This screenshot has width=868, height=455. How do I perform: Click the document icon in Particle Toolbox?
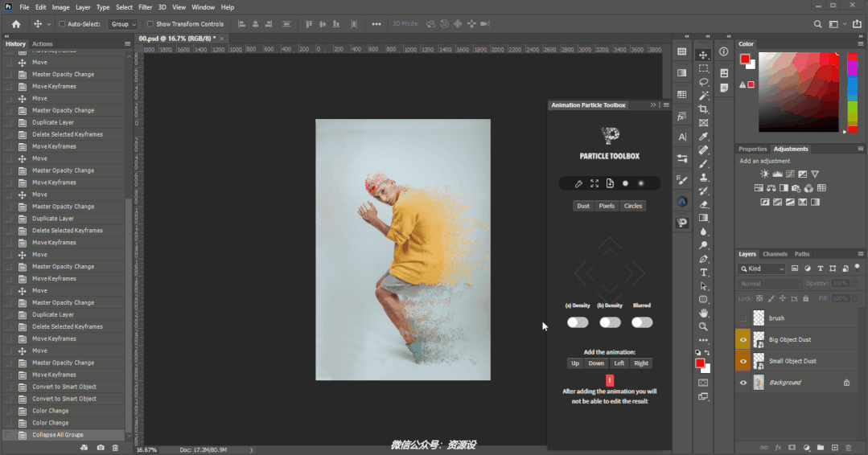point(610,183)
